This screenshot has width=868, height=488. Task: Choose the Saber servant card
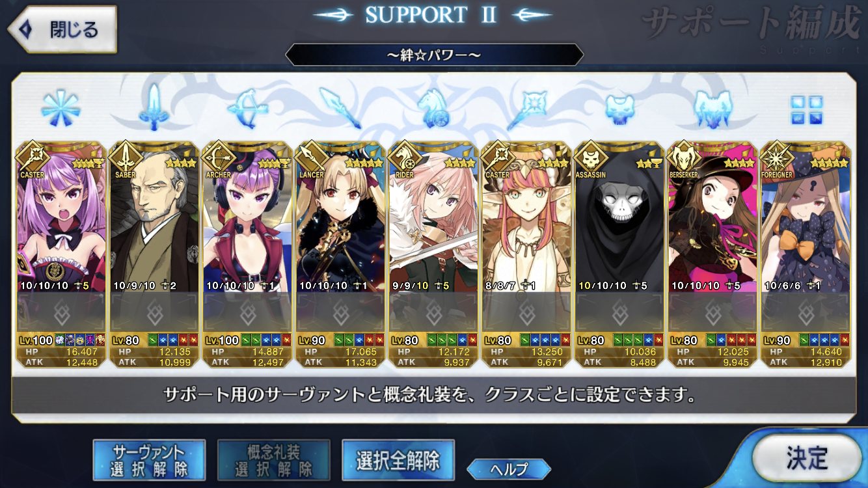click(154, 254)
